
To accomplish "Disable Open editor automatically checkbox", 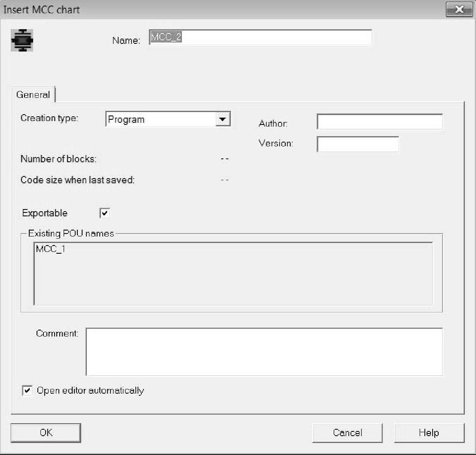I will [x=27, y=390].
